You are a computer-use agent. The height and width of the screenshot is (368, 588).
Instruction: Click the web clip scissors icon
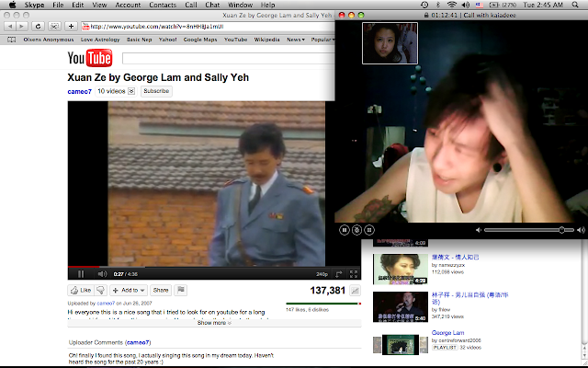coord(54,27)
